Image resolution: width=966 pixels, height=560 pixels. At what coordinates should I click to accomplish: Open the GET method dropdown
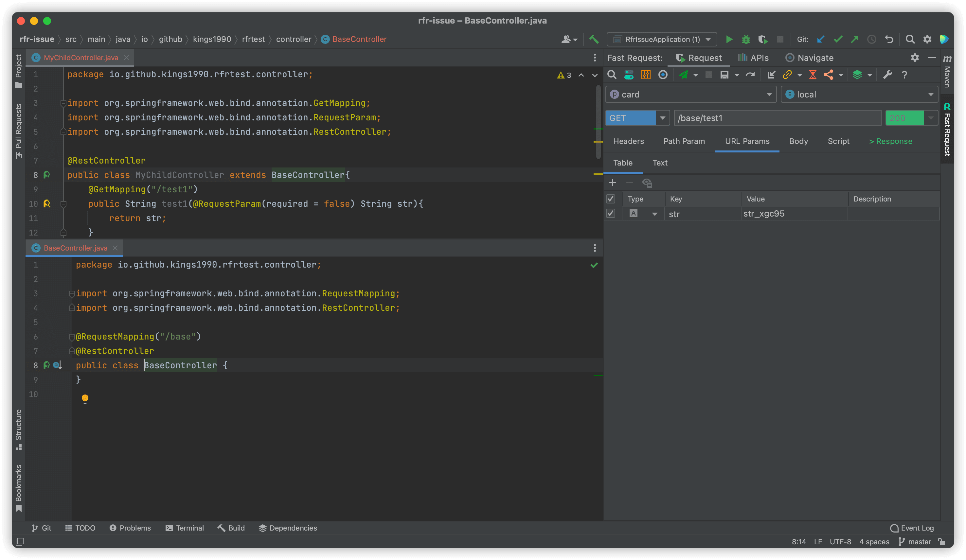pos(662,118)
